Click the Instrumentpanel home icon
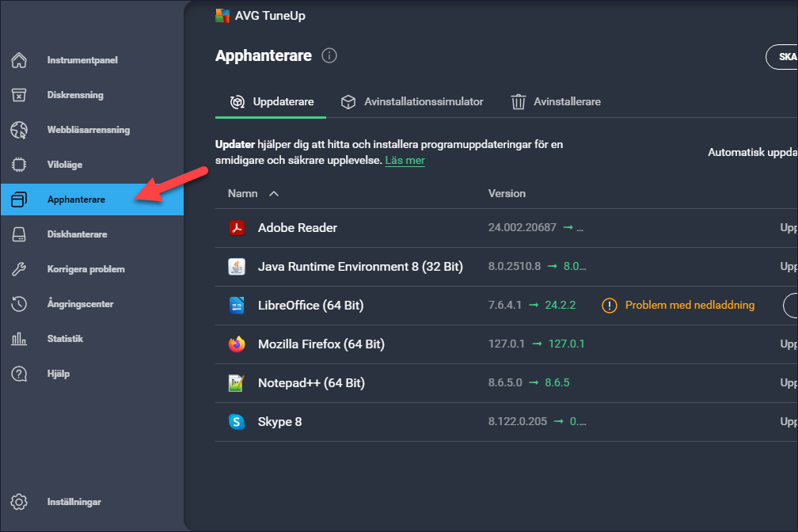 [x=19, y=60]
